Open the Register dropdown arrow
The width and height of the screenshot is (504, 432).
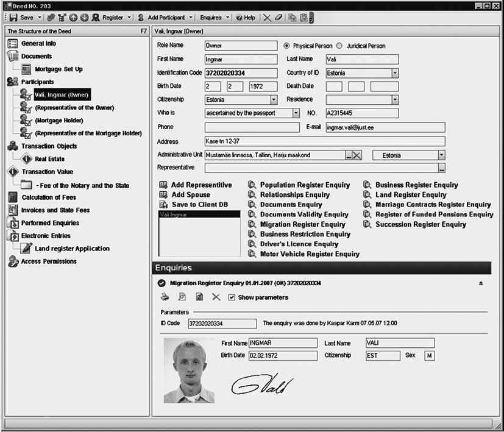pos(129,17)
